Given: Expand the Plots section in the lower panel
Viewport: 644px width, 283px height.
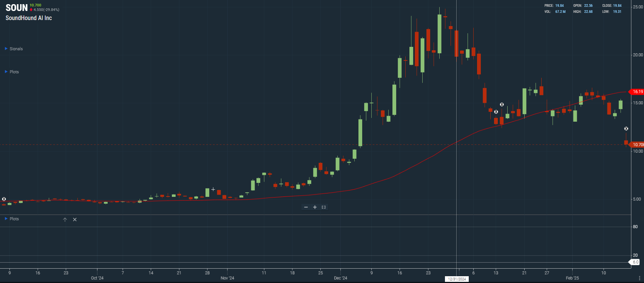Looking at the screenshot, I should coord(12,219).
